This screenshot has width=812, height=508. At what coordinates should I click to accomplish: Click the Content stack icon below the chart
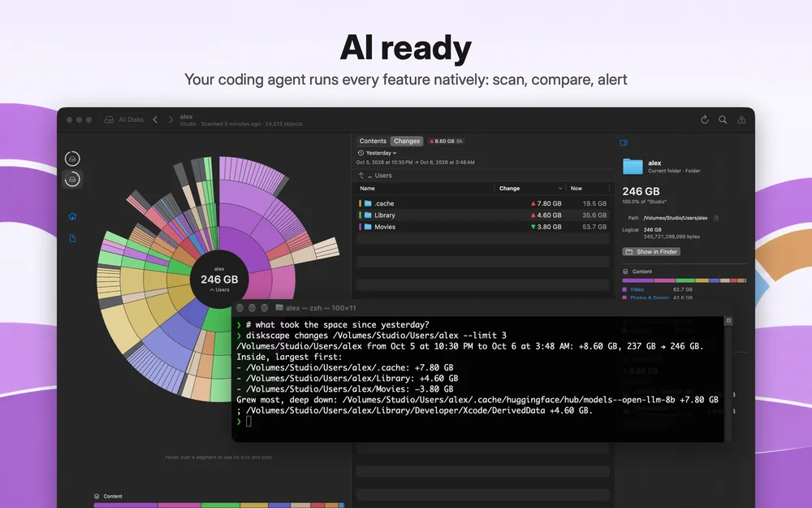(97, 496)
